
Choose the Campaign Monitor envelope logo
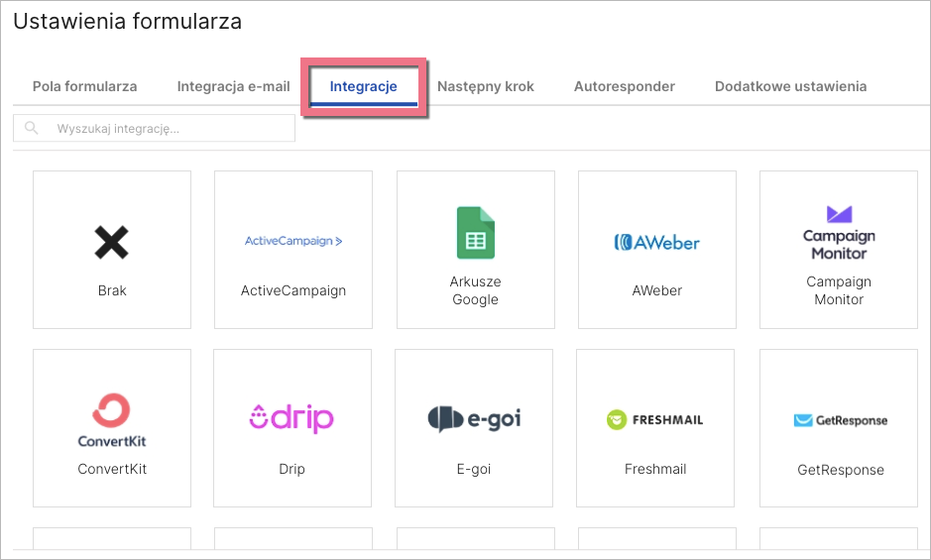(839, 214)
